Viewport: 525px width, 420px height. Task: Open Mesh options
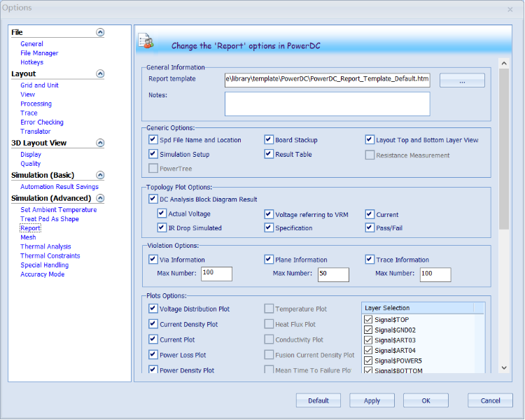pyautogui.click(x=28, y=237)
